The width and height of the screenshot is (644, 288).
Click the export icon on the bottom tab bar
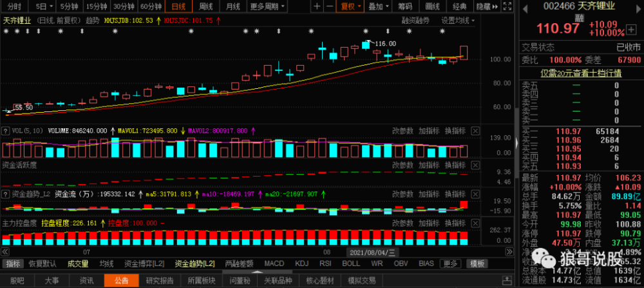coord(507,281)
